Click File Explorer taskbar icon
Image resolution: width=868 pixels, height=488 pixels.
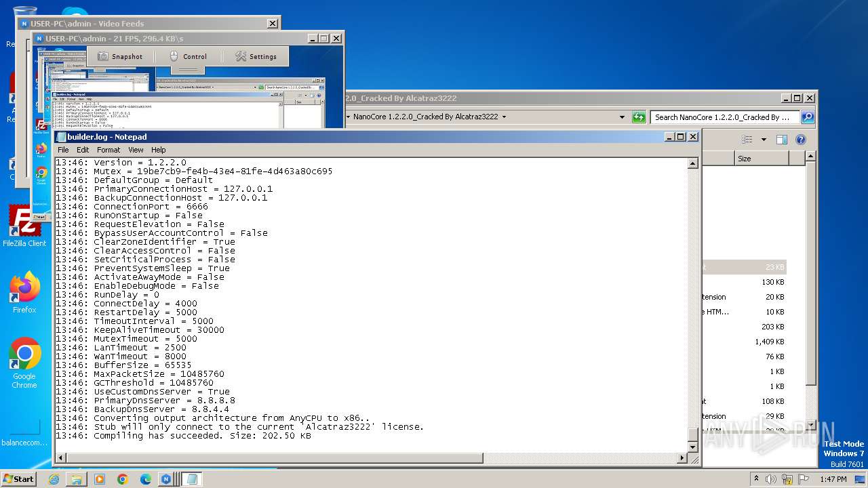pos(77,479)
